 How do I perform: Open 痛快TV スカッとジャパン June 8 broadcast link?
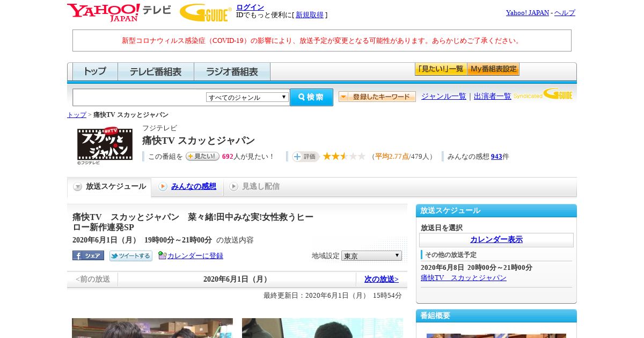coord(464,278)
